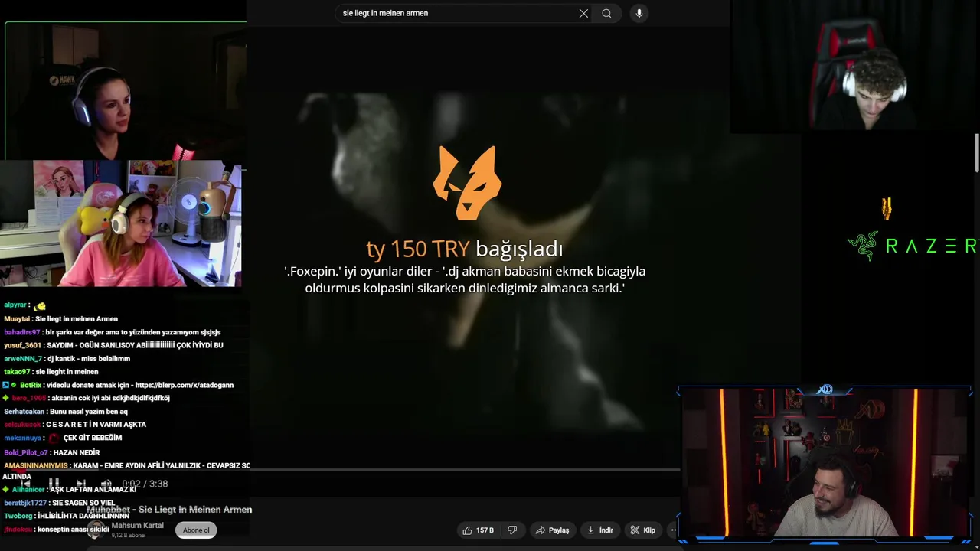Go back with the previous-track icon
Viewport: 980px width, 551px height.
point(26,484)
